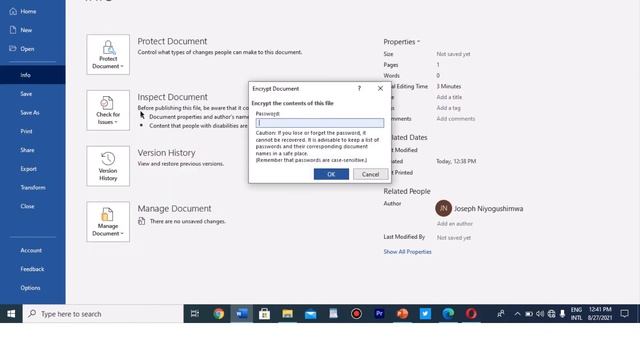The width and height of the screenshot is (640, 360).
Task: Click the Password input field
Action: [x=320, y=123]
